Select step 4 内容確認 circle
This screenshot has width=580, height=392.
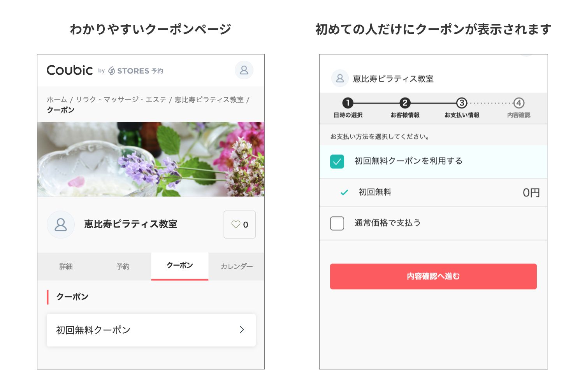coord(520,103)
